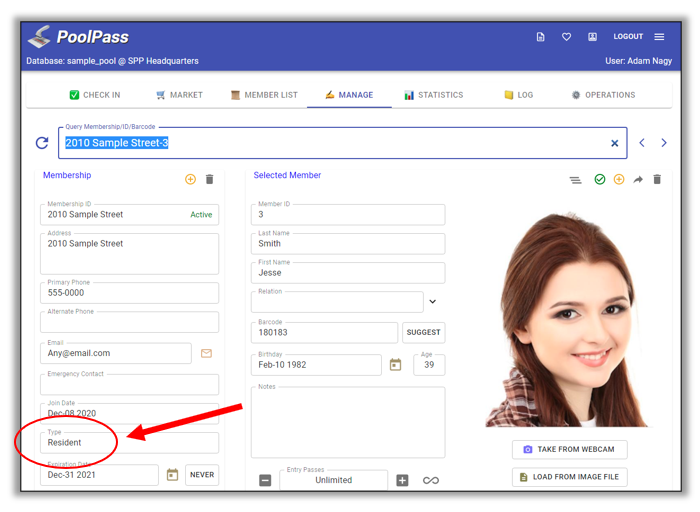This screenshot has width=700, height=512.
Task: Click the Notes text area
Action: [348, 422]
